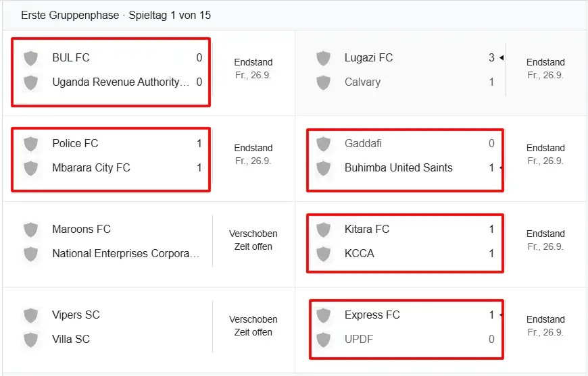
Task: Select the Gaddafi team name
Action: click(x=363, y=144)
